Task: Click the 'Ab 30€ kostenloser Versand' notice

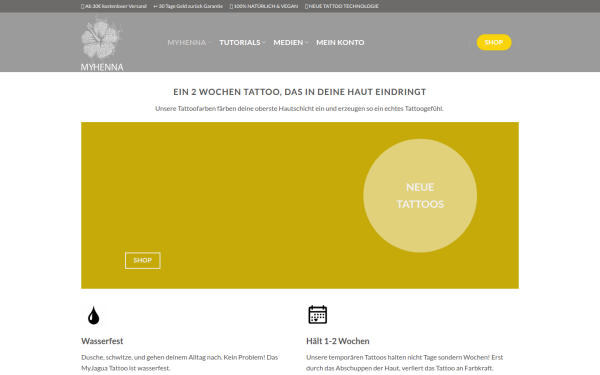Action: [x=114, y=6]
